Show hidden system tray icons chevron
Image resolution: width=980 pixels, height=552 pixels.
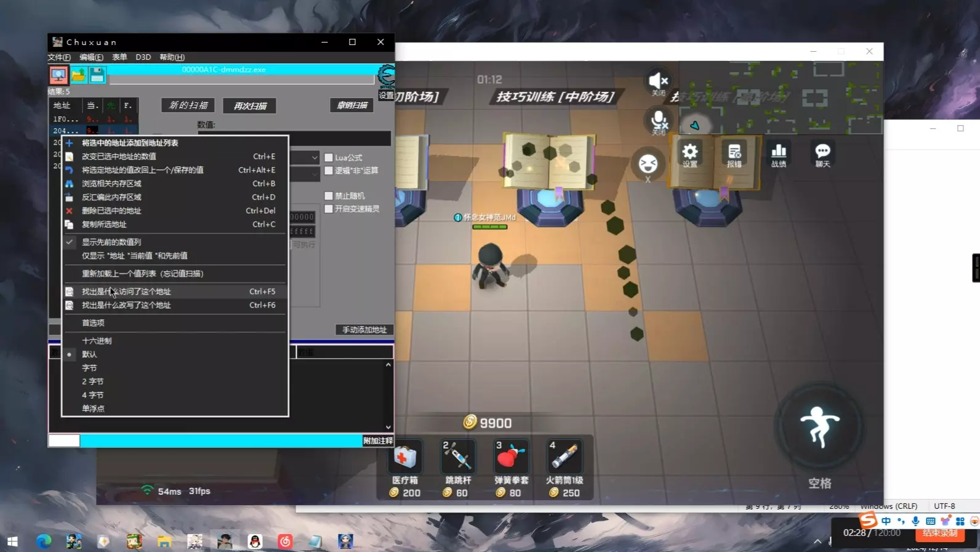click(817, 542)
